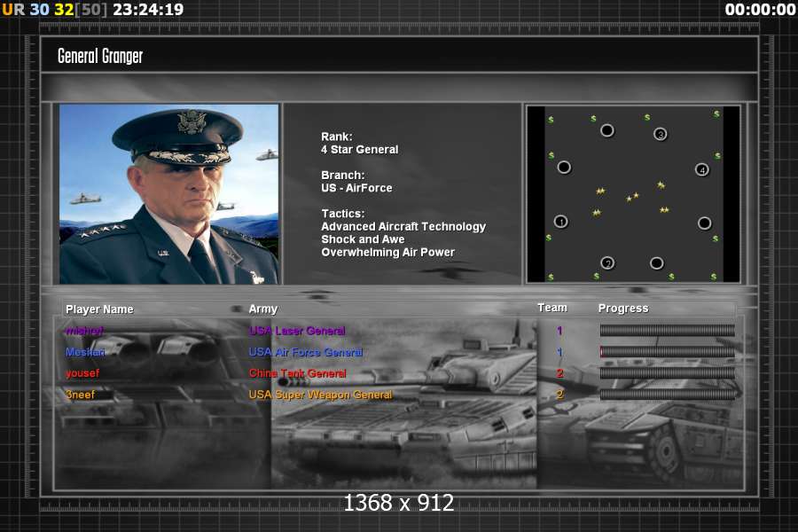The height and width of the screenshot is (532, 798).
Task: Click start position 2 on the map
Action: [x=607, y=262]
